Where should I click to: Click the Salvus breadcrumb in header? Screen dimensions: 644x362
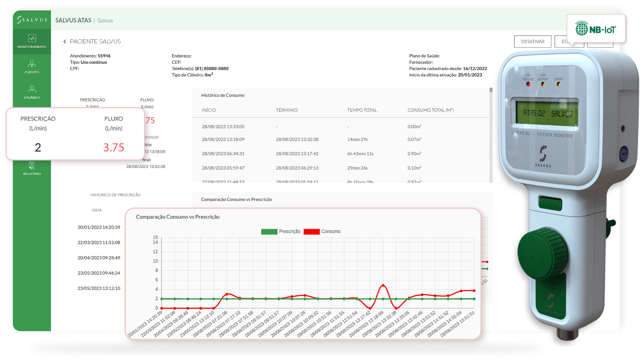pos(105,20)
